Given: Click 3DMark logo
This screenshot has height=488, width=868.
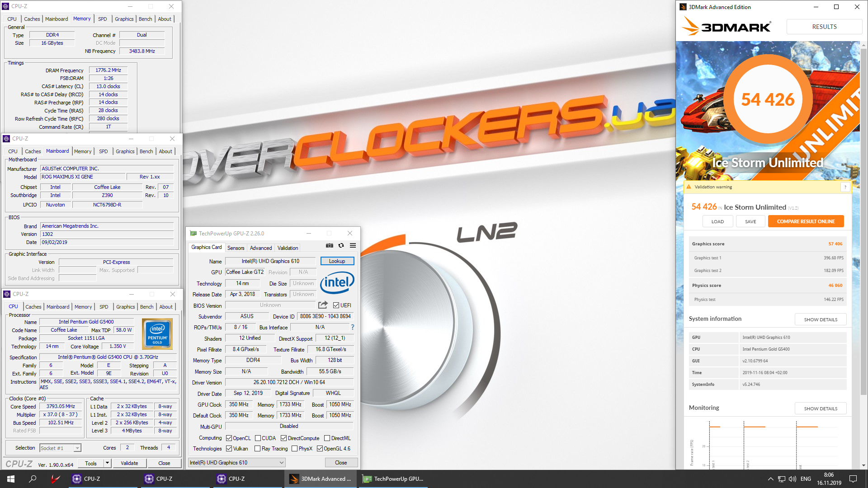Looking at the screenshot, I should 726,26.
